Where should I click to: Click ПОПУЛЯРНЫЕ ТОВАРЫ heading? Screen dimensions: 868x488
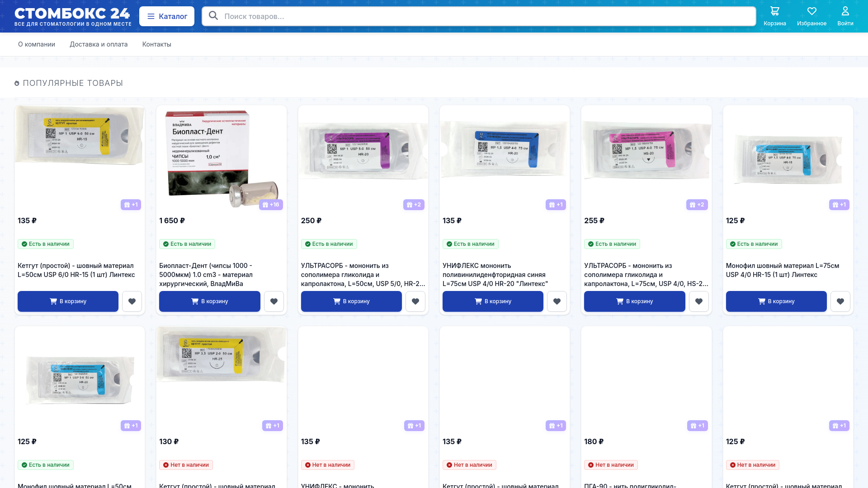click(73, 83)
